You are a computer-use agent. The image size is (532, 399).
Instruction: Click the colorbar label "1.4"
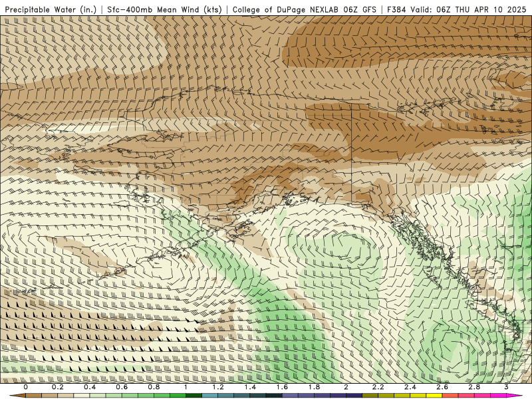tap(250, 387)
